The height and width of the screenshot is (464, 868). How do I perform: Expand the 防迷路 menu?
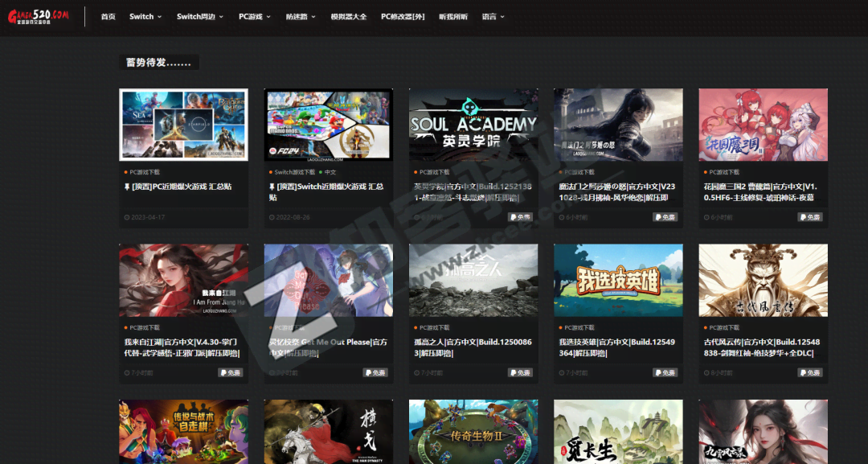[301, 17]
